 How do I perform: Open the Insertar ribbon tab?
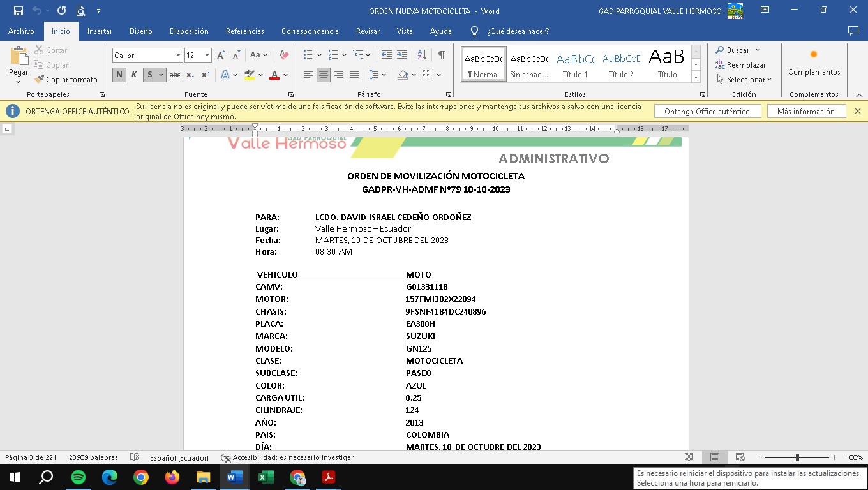tap(100, 31)
